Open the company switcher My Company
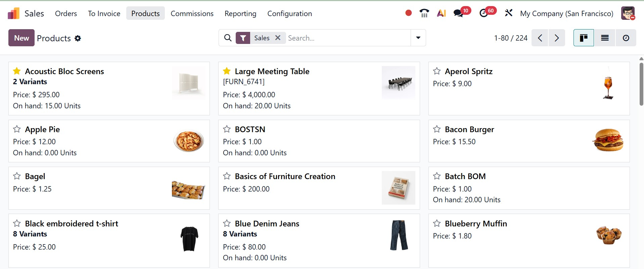644x269 pixels. (566, 13)
